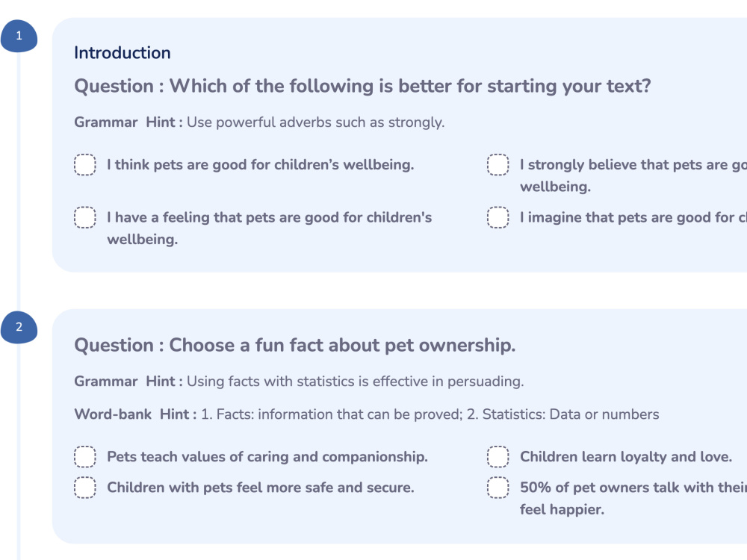Click the vertical timeline line between steps

click(19, 181)
